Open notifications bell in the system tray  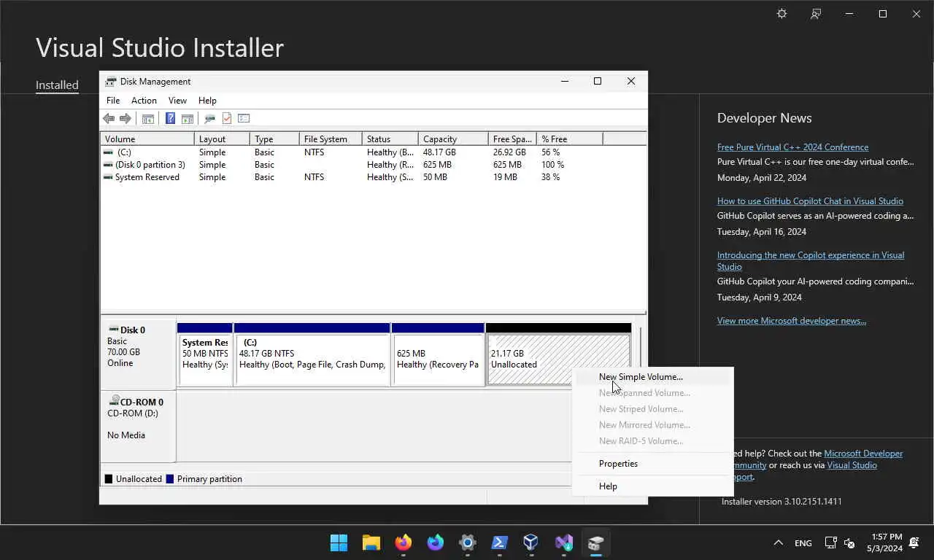pos(914,542)
